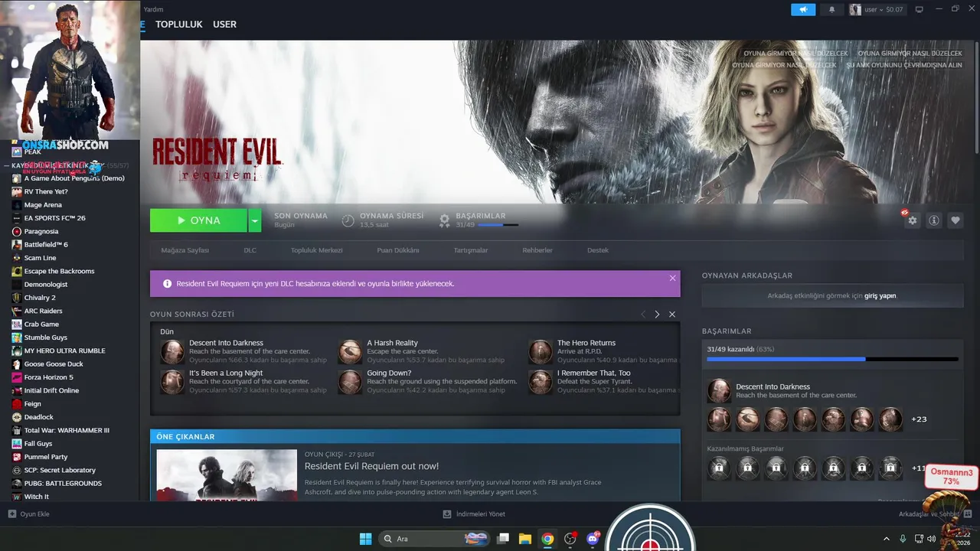Select Goose Goose Duck in library
This screenshot has width=980, height=551.
pos(54,364)
